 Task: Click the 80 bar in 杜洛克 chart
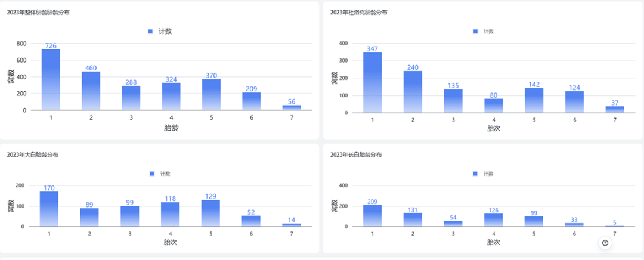pyautogui.click(x=493, y=106)
